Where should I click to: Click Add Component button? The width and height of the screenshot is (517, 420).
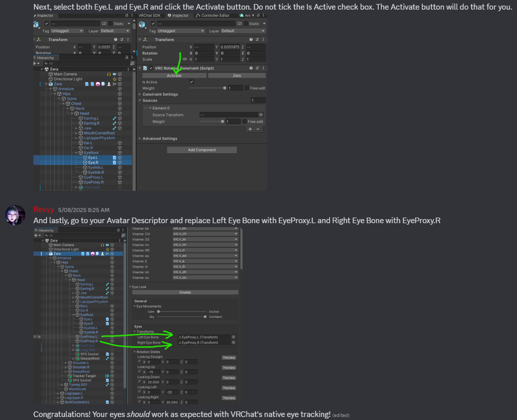pyautogui.click(x=202, y=150)
